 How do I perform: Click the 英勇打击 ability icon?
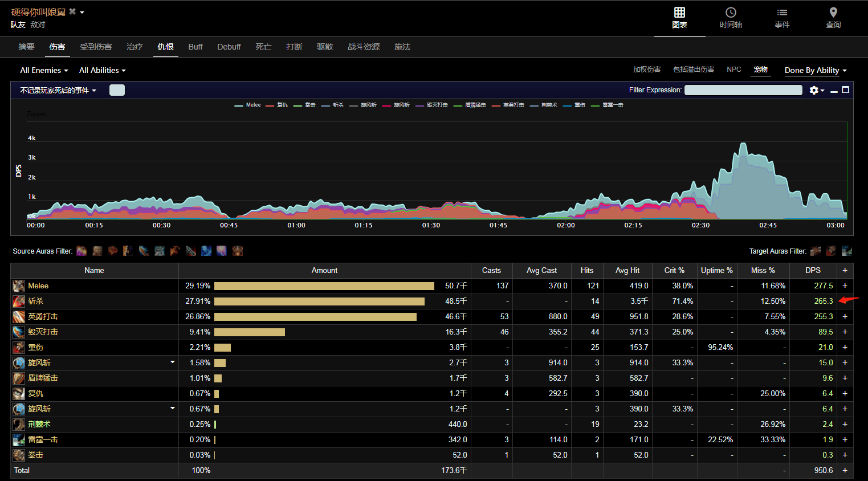coord(19,317)
